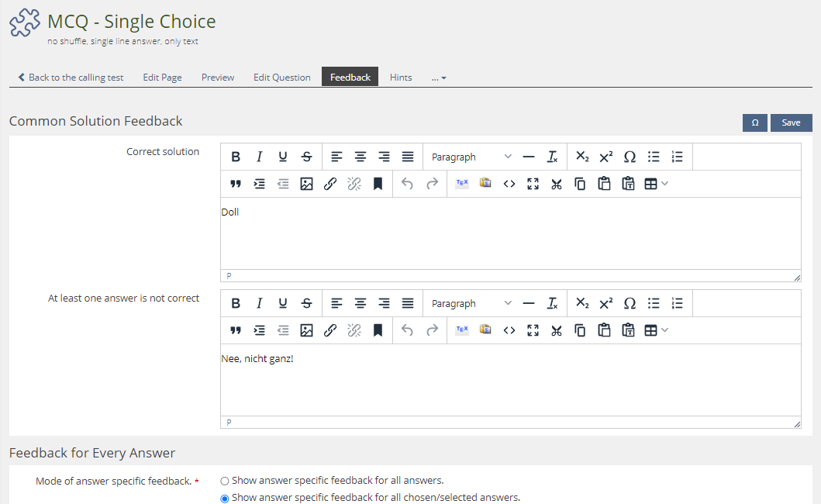The width and height of the screenshot is (821, 504).
Task: Add bullet list in first editor
Action: [654, 157]
